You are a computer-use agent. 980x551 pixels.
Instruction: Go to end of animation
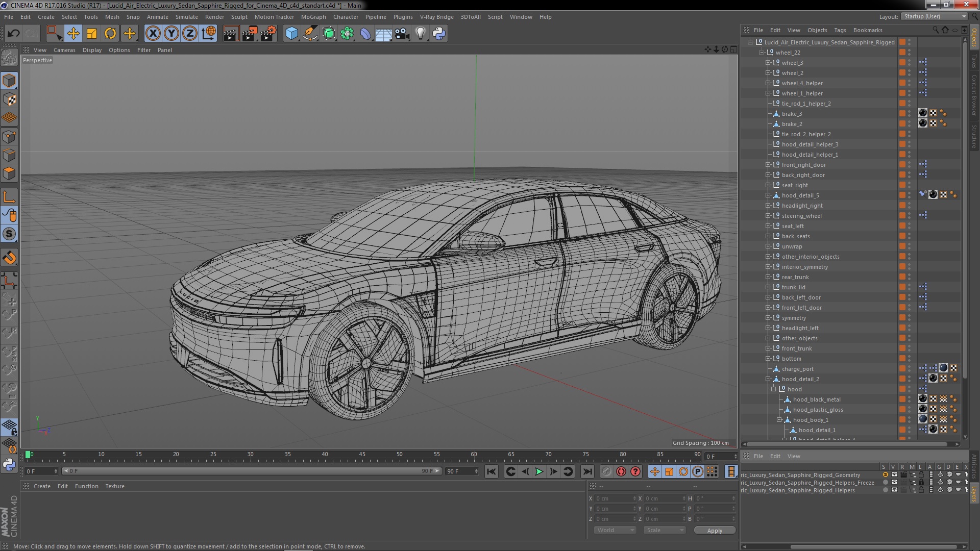click(x=587, y=472)
